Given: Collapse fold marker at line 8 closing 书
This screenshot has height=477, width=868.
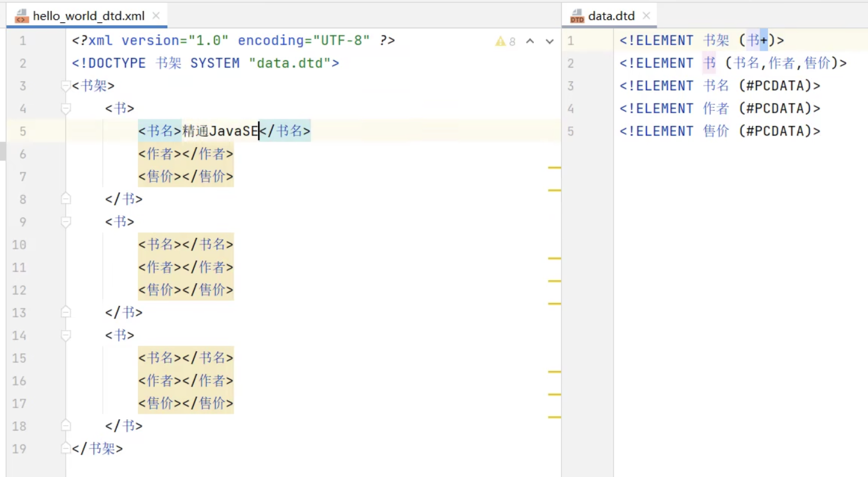Looking at the screenshot, I should tap(66, 199).
